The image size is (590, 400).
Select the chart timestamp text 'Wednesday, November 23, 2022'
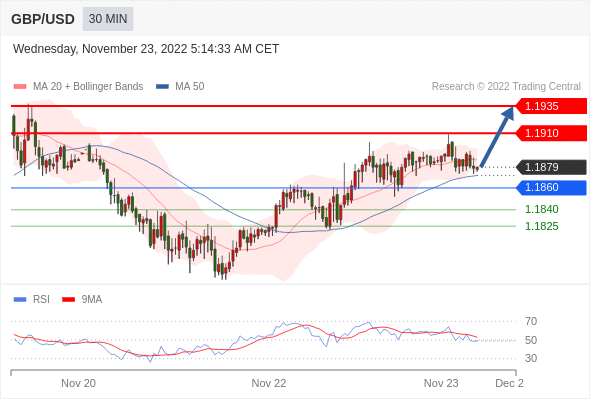pos(100,49)
